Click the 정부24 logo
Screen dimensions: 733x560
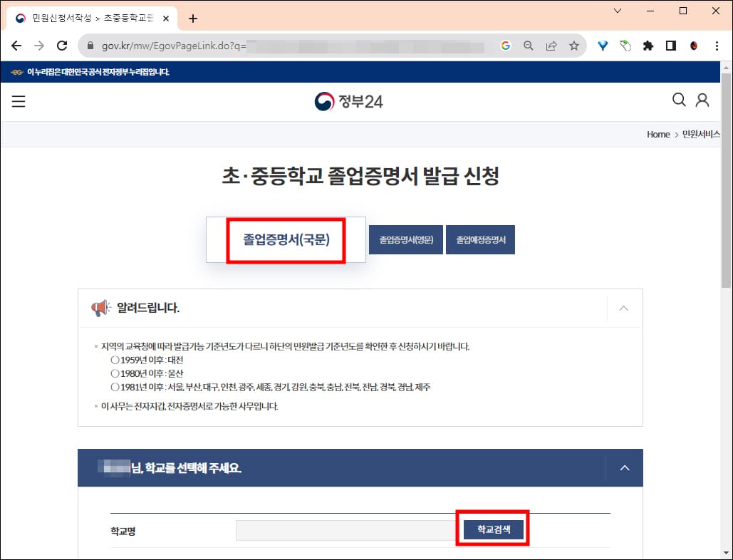point(348,100)
